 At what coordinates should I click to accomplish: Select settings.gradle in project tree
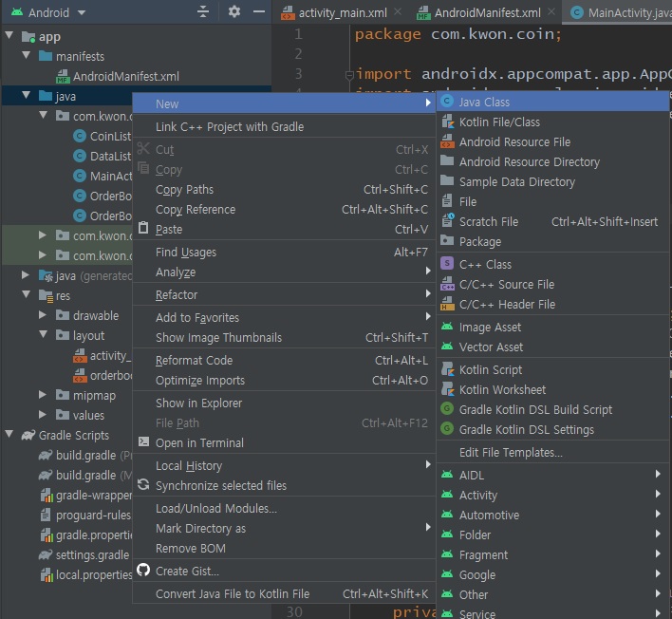[84, 554]
